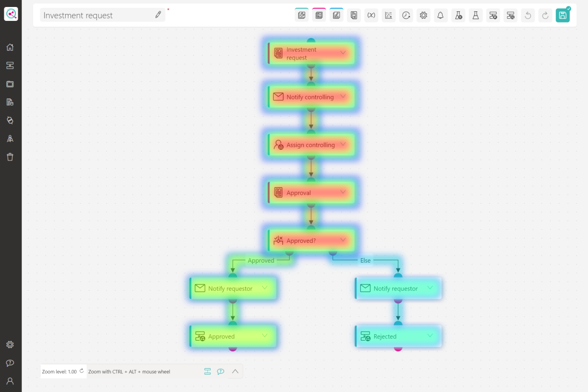588x392 pixels.
Task: Select the Investment request form icon
Action: coord(278,53)
